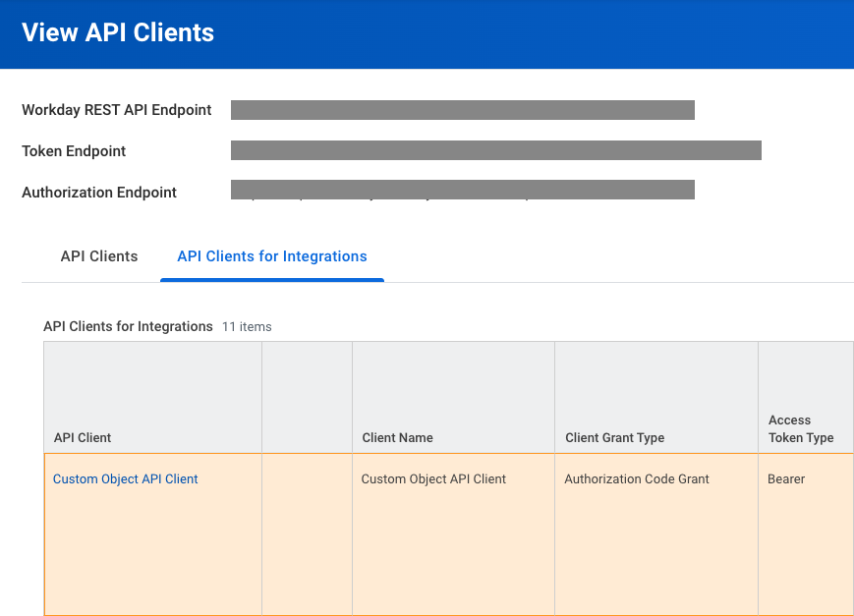This screenshot has width=854, height=616.
Task: Select the API Clients for Integrations tab
Action: pyautogui.click(x=272, y=256)
